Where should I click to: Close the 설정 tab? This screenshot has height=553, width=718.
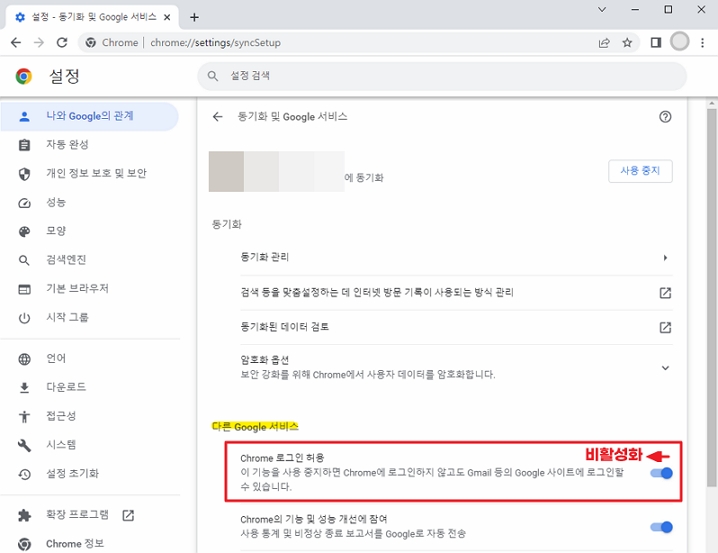point(167,17)
